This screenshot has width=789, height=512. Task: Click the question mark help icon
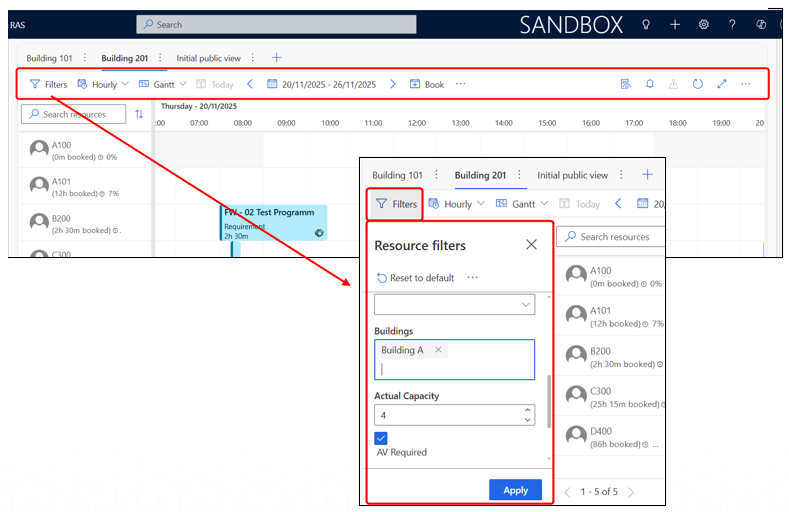click(732, 25)
